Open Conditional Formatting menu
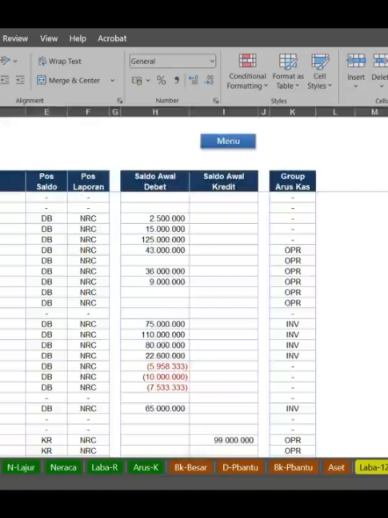 (x=247, y=71)
